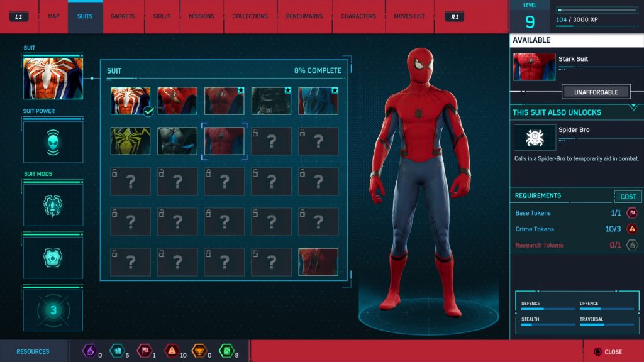Screen dimensions: 644x362
Task: View the Benchmarks tab
Action: 304,16
